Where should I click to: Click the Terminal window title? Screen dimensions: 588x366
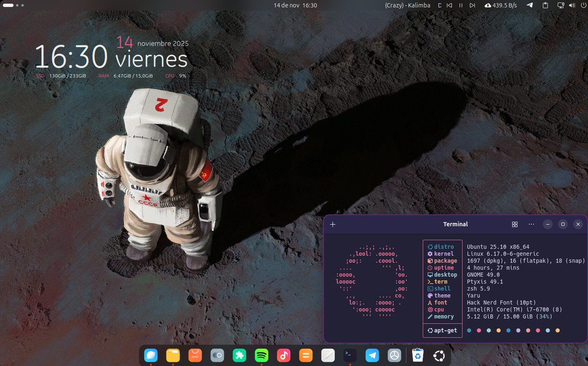(456, 224)
